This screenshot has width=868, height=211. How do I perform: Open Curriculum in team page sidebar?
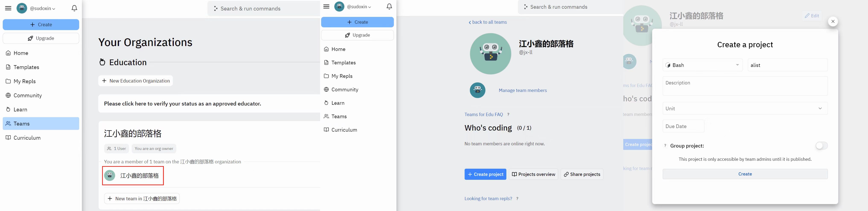tap(358, 130)
